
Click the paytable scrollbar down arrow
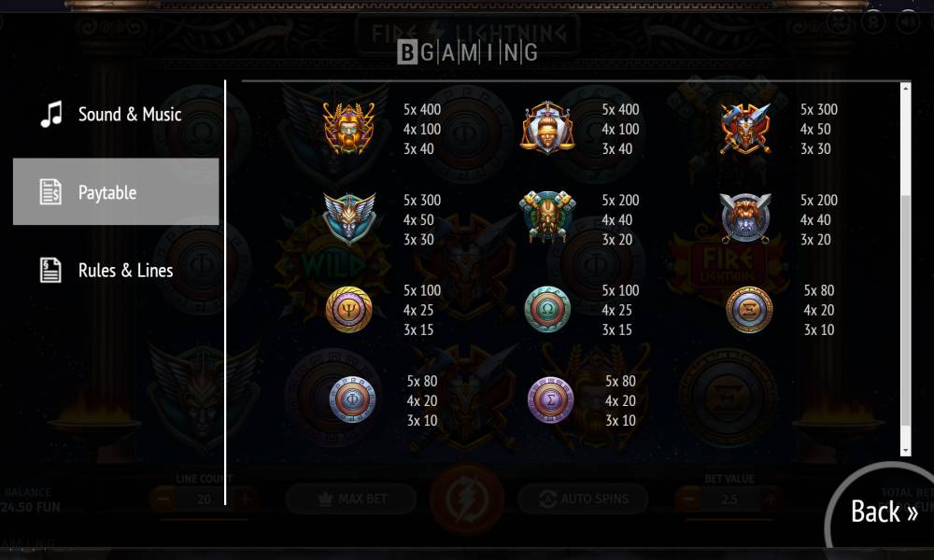tap(905, 451)
